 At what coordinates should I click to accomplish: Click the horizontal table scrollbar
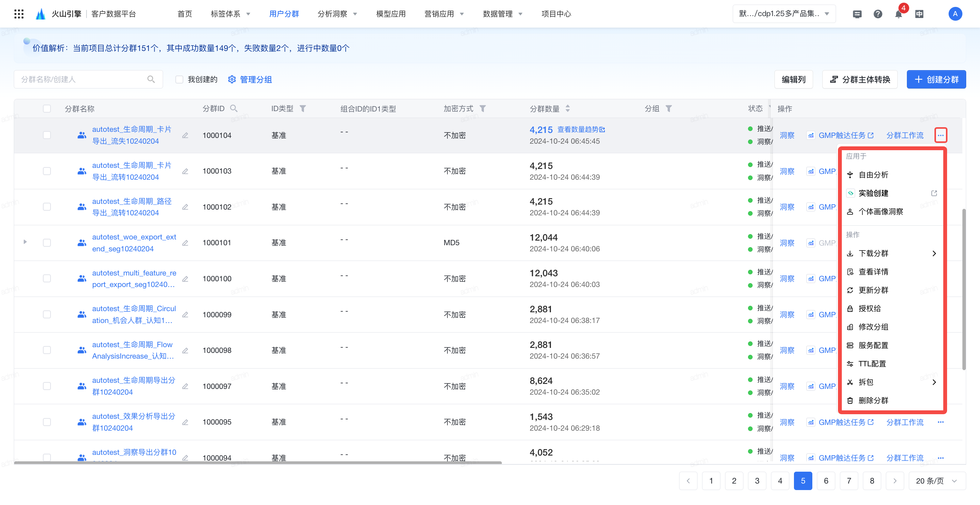[x=258, y=462]
